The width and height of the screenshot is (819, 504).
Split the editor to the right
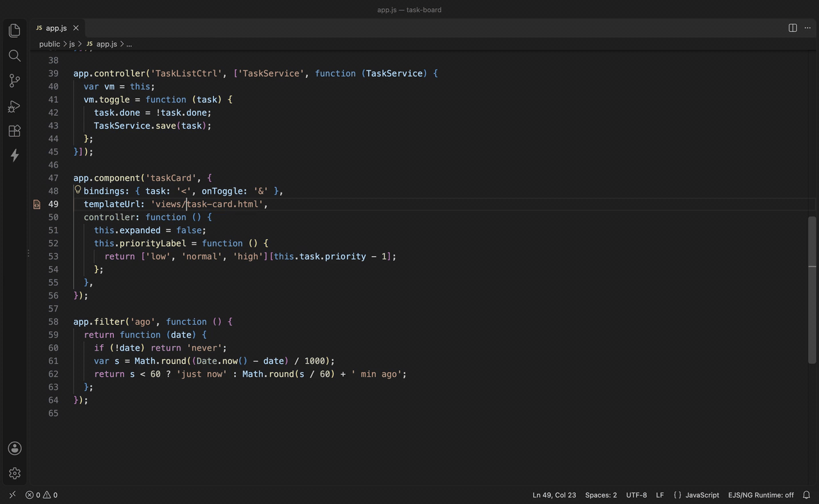pyautogui.click(x=793, y=28)
